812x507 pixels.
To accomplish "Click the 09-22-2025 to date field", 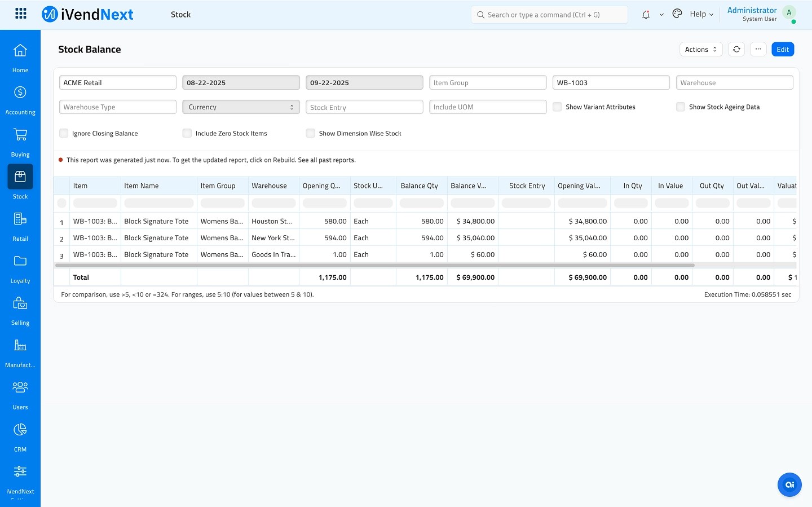I will pyautogui.click(x=364, y=82).
